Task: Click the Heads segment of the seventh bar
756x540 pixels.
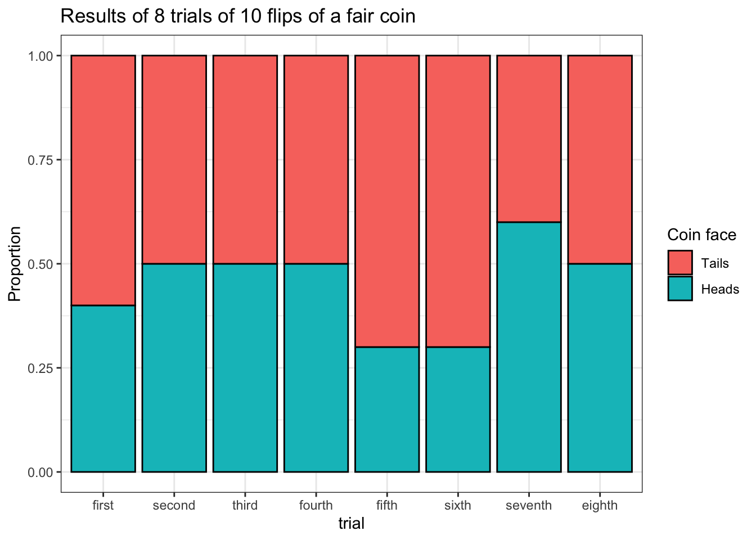Action: [x=529, y=346]
